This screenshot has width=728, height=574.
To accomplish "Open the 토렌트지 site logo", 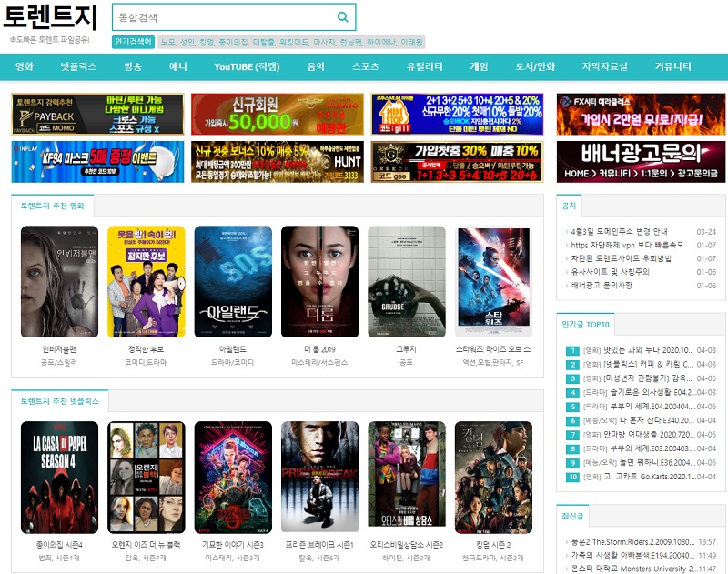I will (50, 17).
